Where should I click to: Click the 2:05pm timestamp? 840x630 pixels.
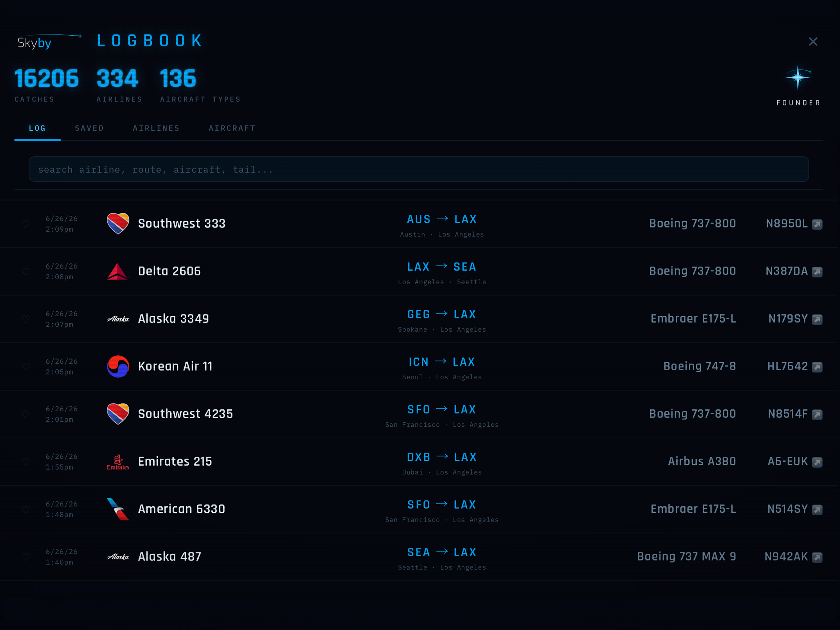[59, 372]
